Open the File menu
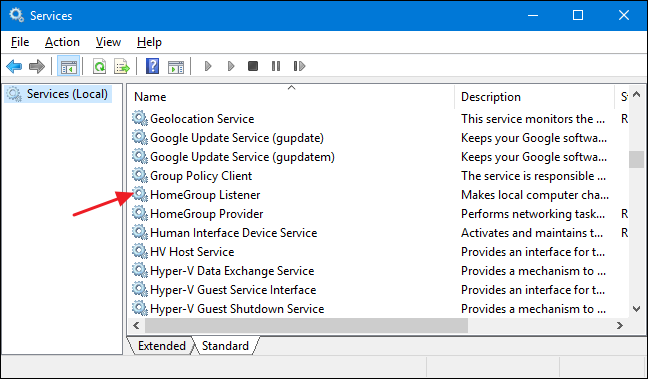Viewport: 648px width, 379px height. [x=20, y=42]
